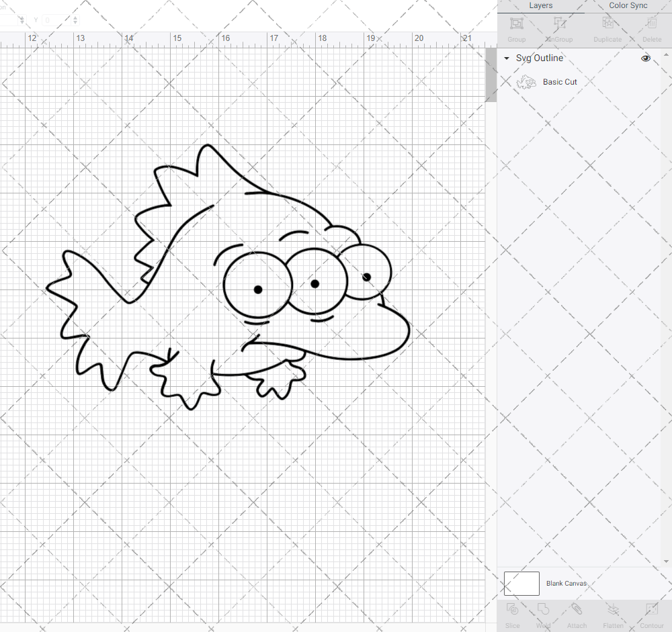Viewport: 672px width, 632px height.
Task: Click the Basic Cut fish thumbnail
Action: (526, 82)
